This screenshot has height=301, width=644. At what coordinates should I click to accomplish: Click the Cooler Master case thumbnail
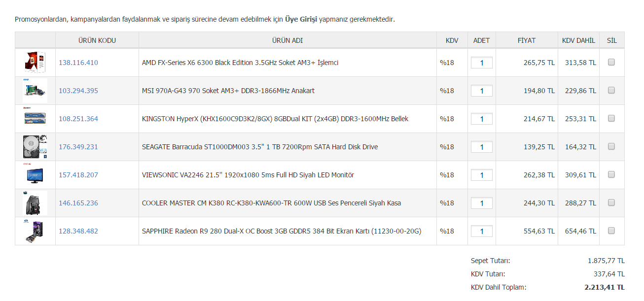[35, 203]
